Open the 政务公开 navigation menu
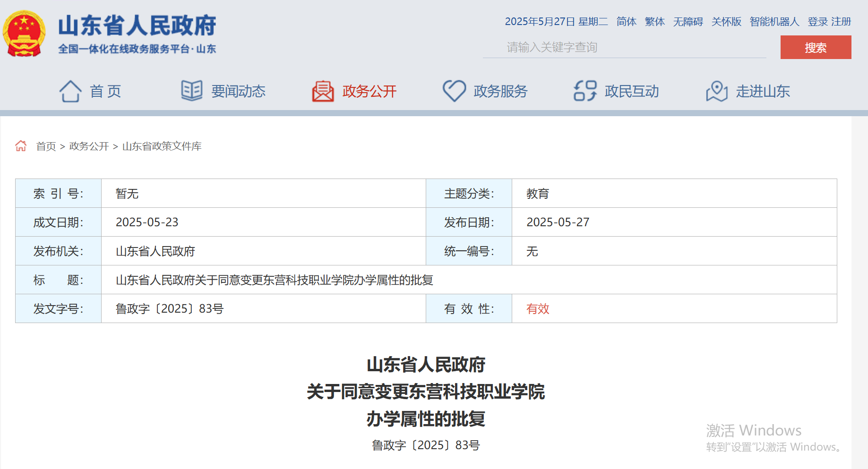This screenshot has height=469, width=868. pyautogui.click(x=370, y=91)
